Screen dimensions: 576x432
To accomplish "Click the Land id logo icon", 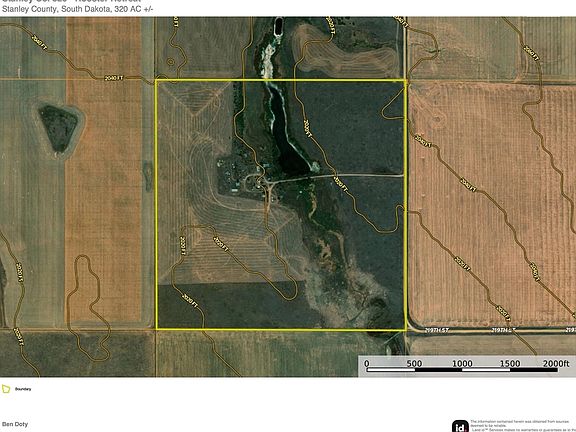I will tap(460, 426).
